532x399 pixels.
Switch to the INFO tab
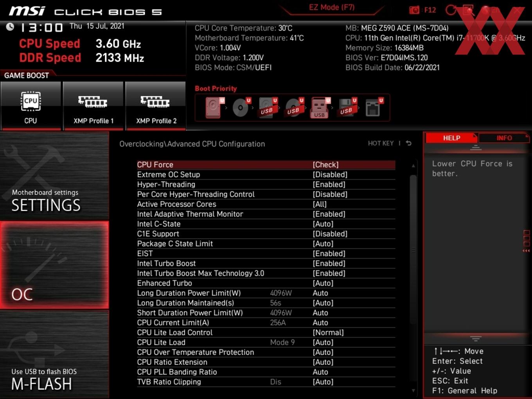click(504, 138)
